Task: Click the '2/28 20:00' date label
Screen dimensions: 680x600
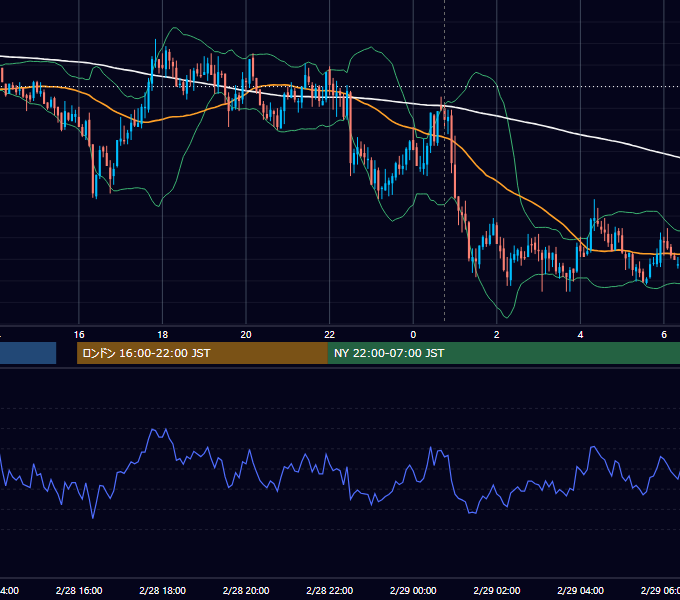Action: pos(246,590)
